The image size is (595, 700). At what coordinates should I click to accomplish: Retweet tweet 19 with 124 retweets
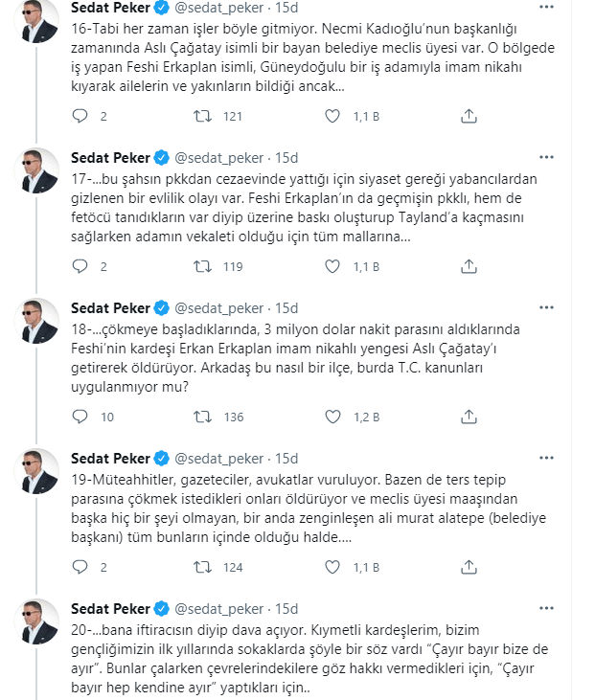[202, 568]
